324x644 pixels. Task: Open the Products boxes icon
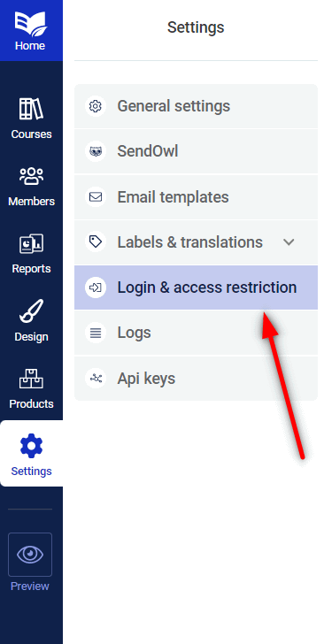coord(31,379)
